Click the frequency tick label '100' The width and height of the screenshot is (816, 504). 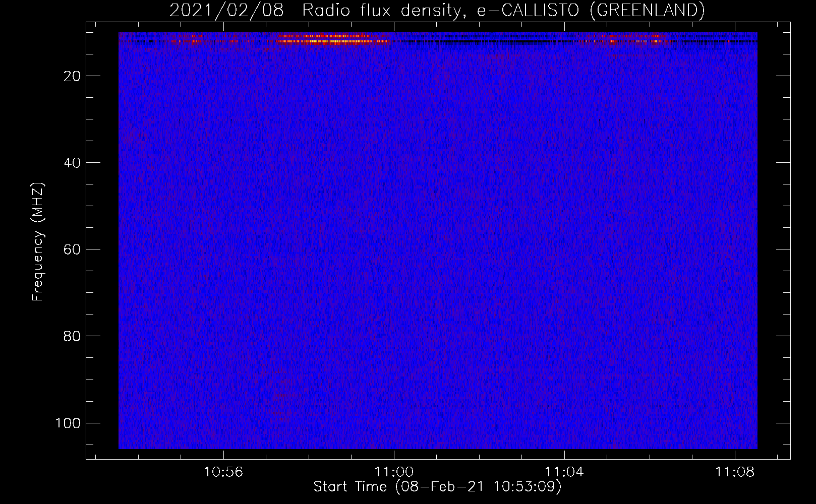(68, 423)
